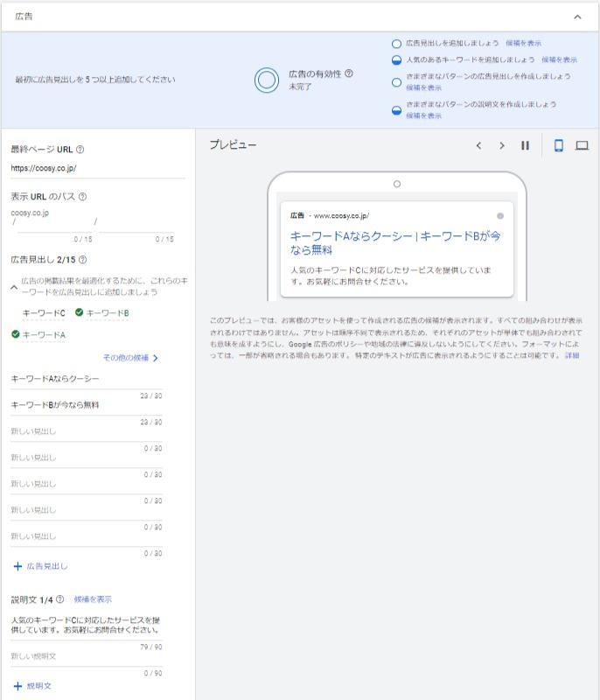This screenshot has height=700, width=600.
Task: Open help for 広告見出し 2/15
Action: (82, 259)
